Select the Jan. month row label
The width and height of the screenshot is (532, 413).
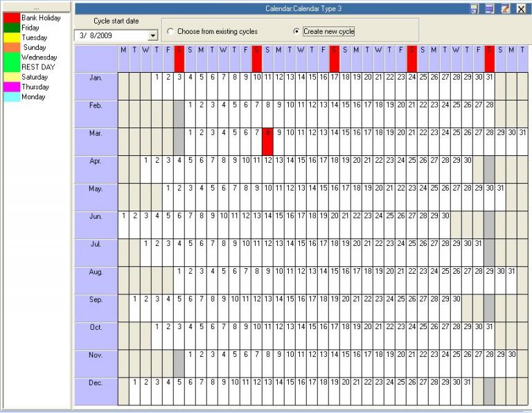tap(96, 86)
